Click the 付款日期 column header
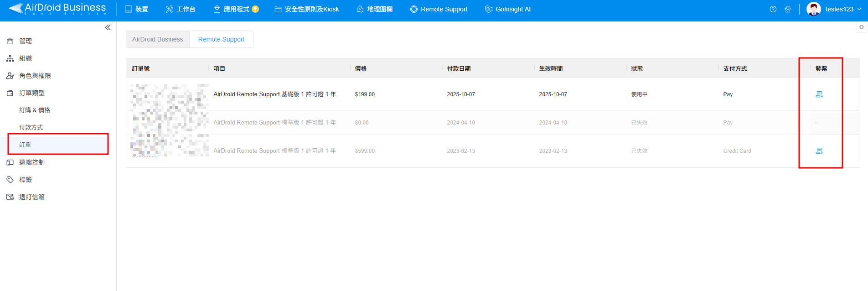Screen dimensions: 868x291 [459, 68]
